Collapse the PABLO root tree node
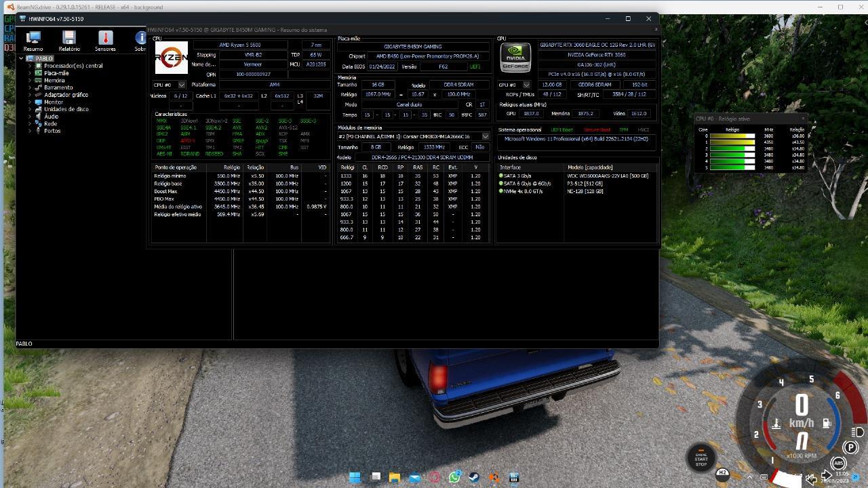Viewport: 868px width, 488px height. pos(22,58)
